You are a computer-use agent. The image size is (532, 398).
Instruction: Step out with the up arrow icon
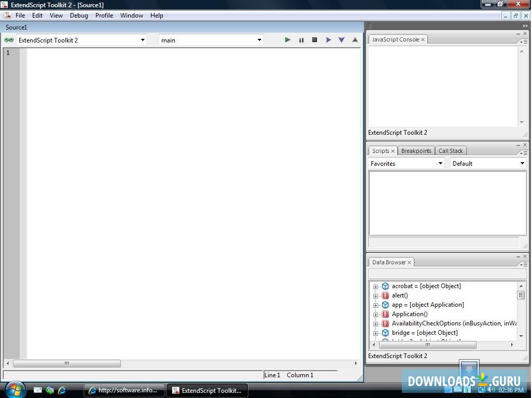355,40
